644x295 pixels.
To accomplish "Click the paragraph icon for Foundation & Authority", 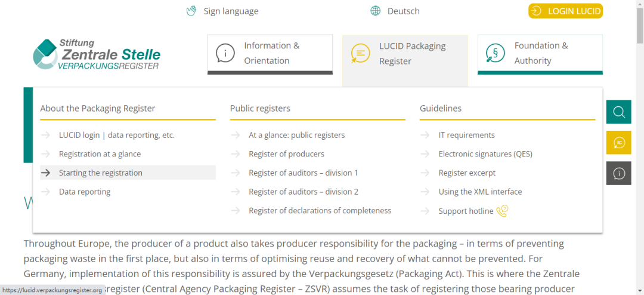I will click(496, 53).
